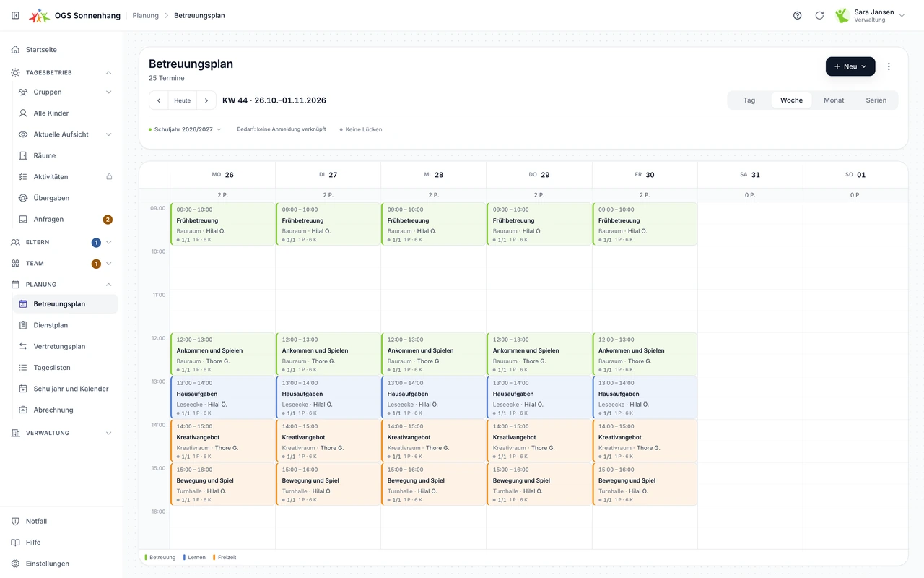The width and height of the screenshot is (924, 578).
Task: Switch to Tag view
Action: pos(749,100)
